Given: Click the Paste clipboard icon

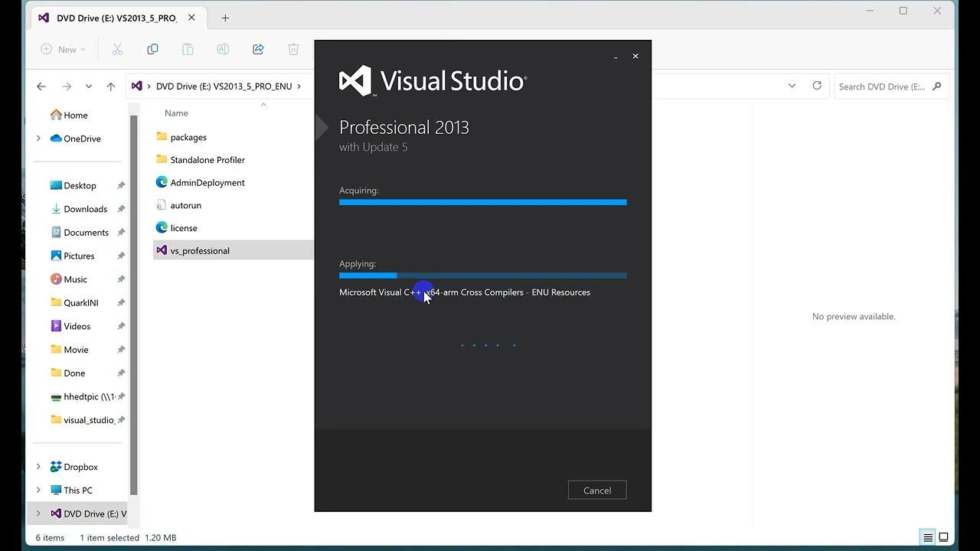Looking at the screenshot, I should click(188, 50).
